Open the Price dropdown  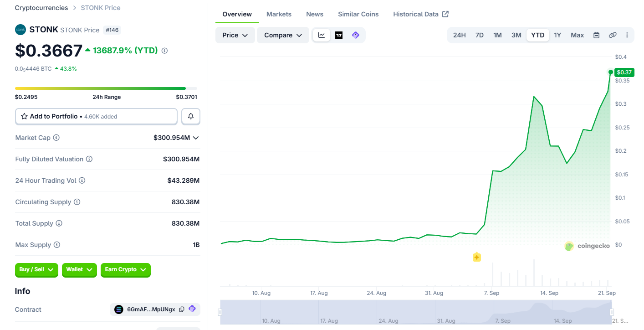(x=235, y=35)
